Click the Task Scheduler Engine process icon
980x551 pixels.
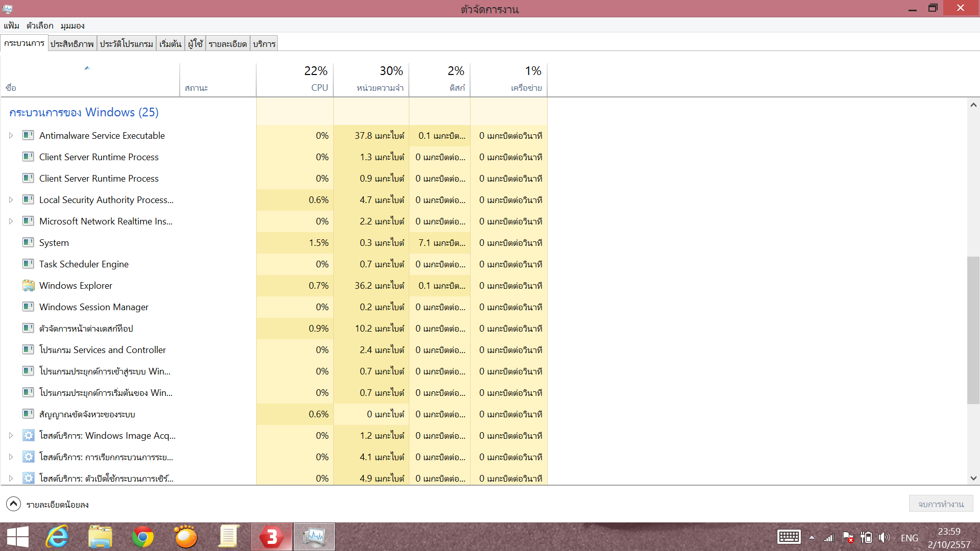pos(28,264)
